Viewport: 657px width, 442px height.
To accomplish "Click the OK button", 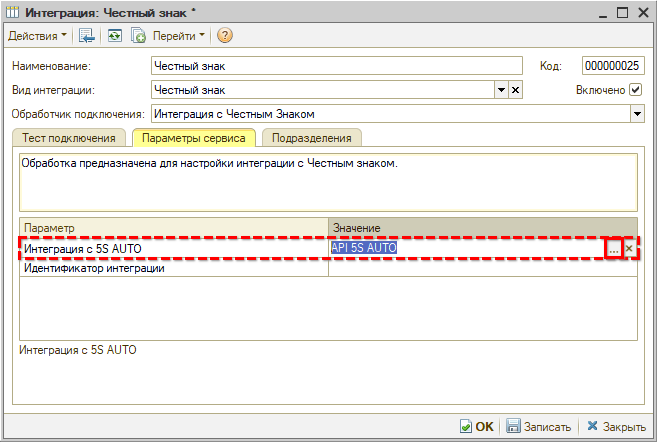I will [x=477, y=426].
